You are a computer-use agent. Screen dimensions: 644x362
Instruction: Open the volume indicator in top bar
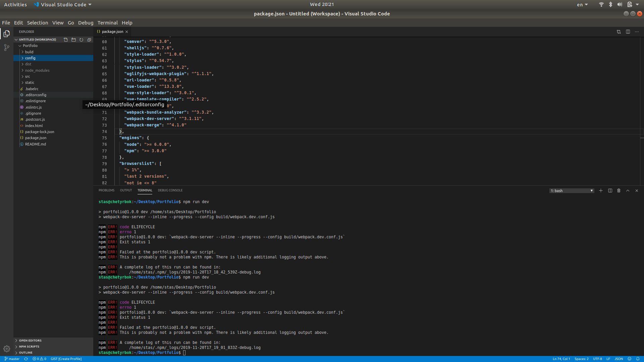620,4
